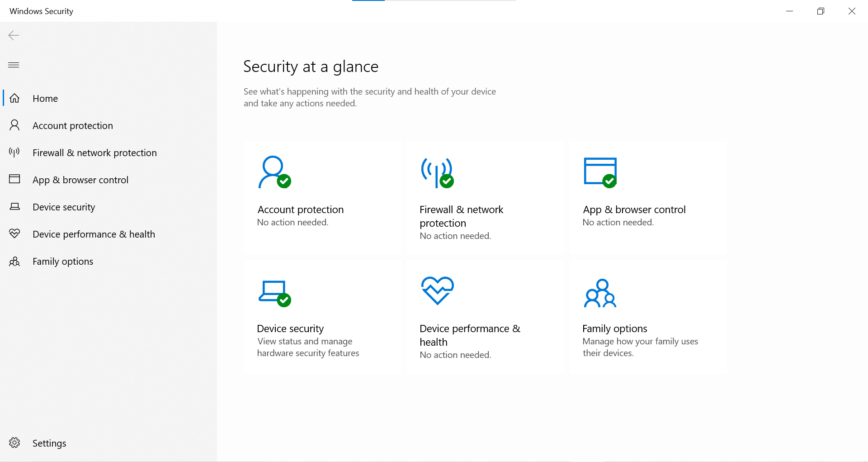
Task: Click the App & browser window icon in sidebar
Action: [x=14, y=179]
